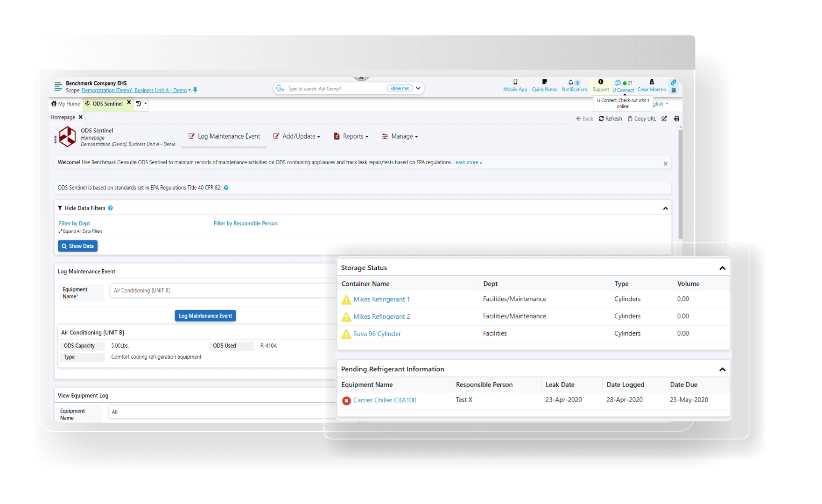The height and width of the screenshot is (504, 822).
Task: Close the ODS Sentinel tab
Action: click(129, 103)
